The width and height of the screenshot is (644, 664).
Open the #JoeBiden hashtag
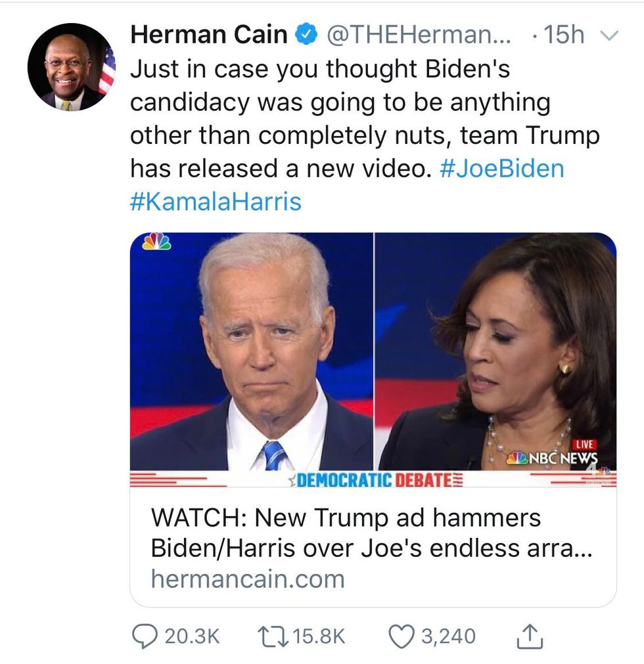[x=501, y=169]
